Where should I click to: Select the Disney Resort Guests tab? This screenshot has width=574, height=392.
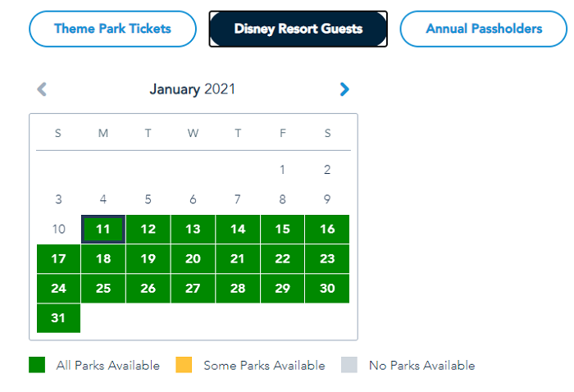[298, 29]
